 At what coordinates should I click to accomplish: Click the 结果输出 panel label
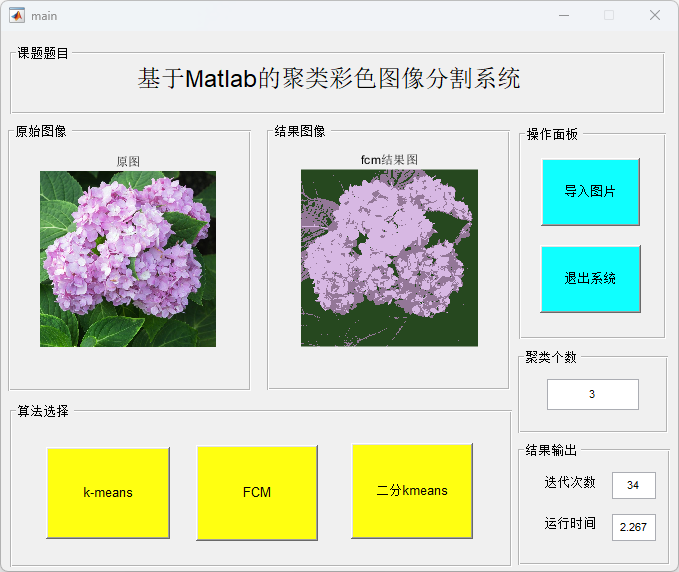[x=551, y=450]
